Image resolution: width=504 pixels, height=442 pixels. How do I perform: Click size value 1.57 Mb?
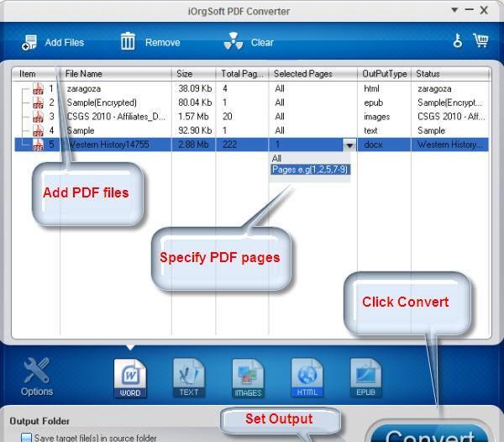[x=193, y=116]
